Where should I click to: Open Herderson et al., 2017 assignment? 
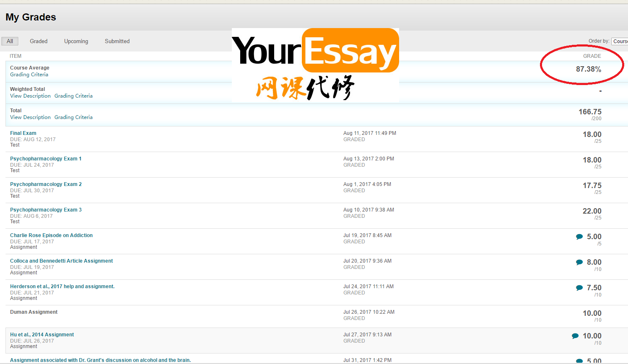pos(62,287)
